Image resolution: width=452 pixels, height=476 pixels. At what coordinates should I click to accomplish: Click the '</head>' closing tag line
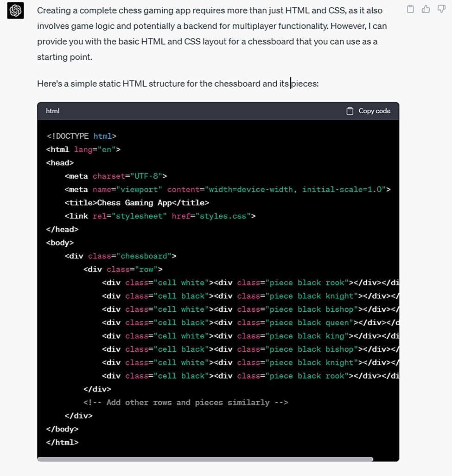[62, 230]
